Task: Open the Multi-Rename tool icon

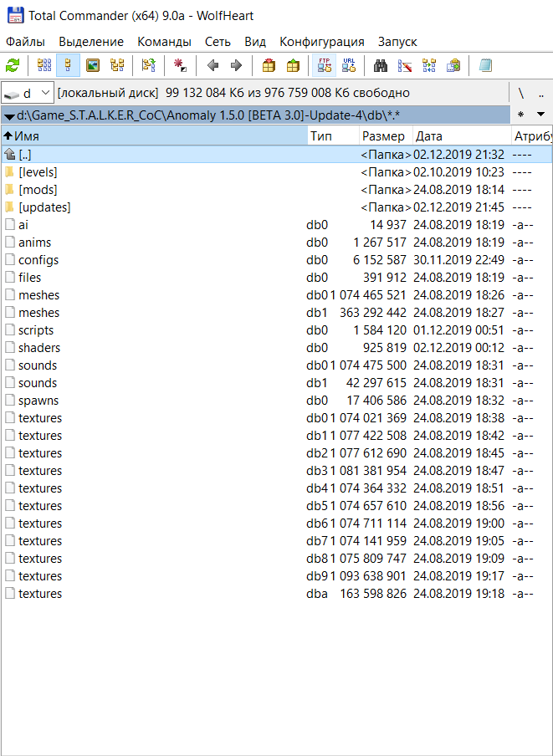Action: [405, 65]
